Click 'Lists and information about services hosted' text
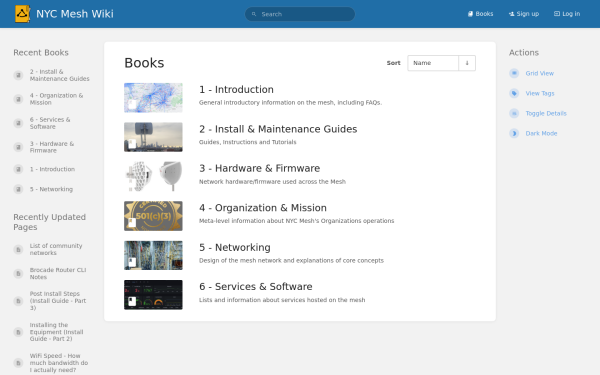The image size is (600, 375). click(282, 300)
